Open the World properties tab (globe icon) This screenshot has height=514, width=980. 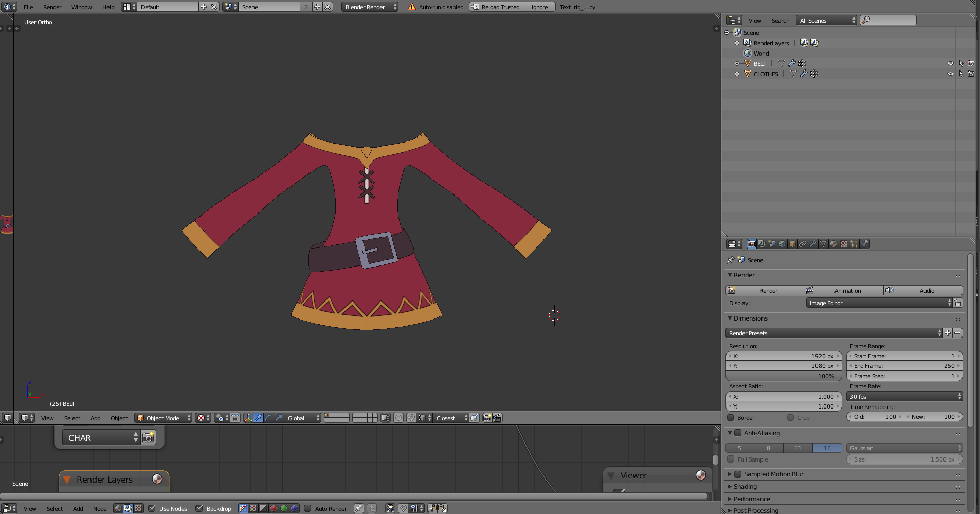click(x=782, y=244)
